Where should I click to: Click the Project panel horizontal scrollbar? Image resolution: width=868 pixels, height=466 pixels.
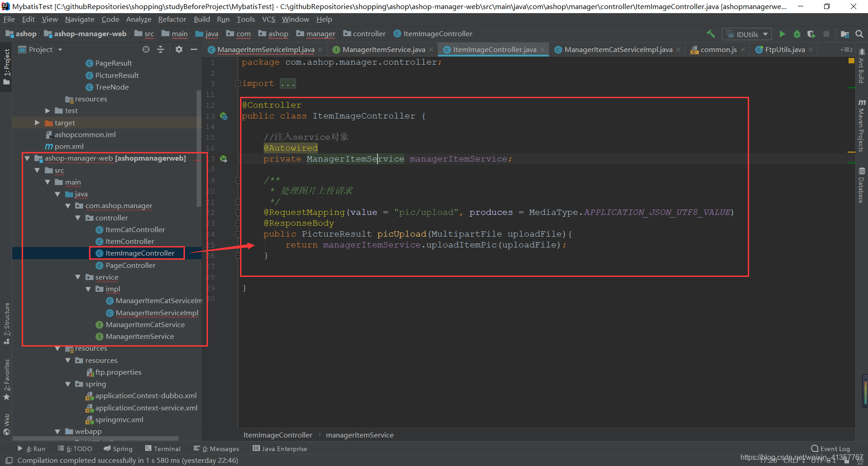(95, 438)
